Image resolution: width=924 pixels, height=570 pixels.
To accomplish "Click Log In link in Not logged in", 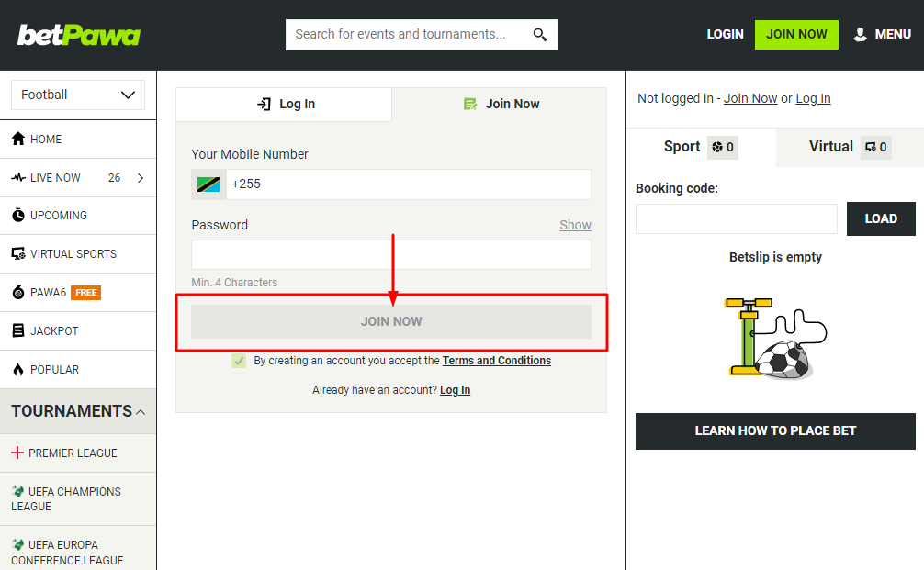I will point(813,98).
